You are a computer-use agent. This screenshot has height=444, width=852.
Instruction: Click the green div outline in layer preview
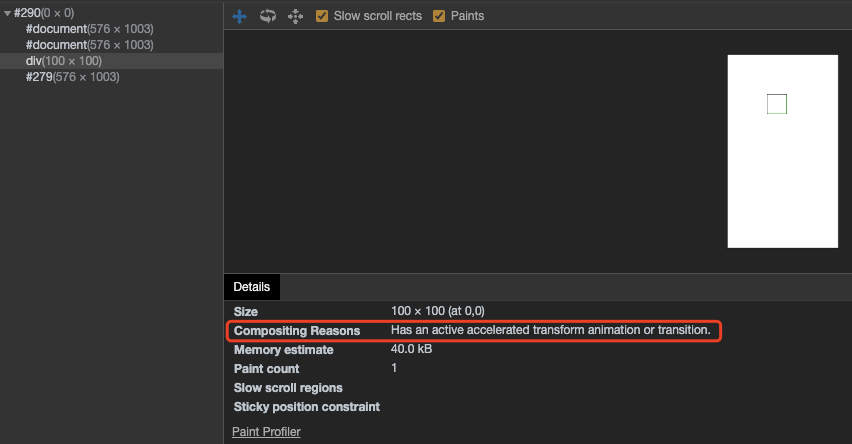pyautogui.click(x=777, y=94)
